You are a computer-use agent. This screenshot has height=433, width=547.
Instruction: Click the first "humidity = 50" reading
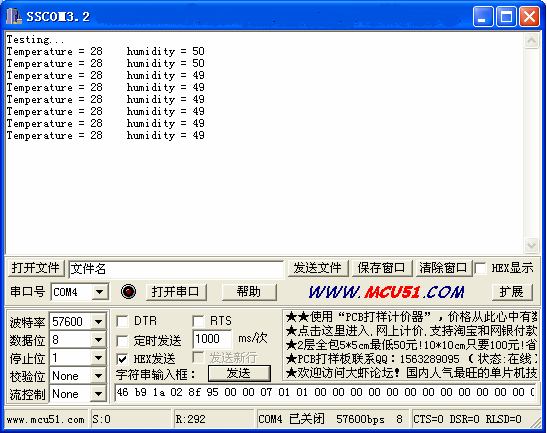point(166,52)
